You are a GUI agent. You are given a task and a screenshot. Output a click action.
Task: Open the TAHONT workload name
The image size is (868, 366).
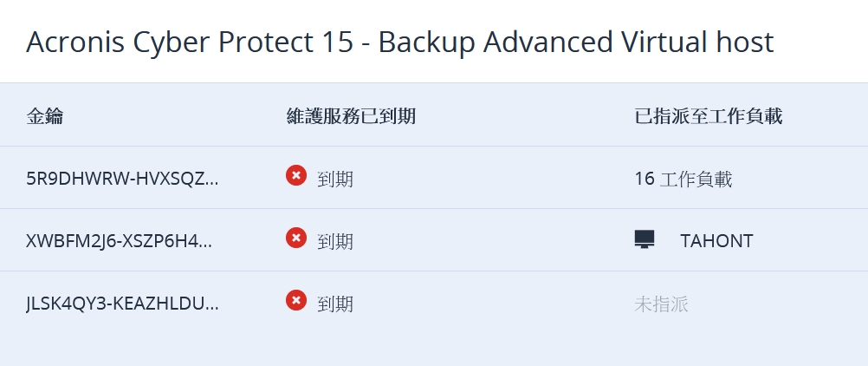click(x=716, y=241)
